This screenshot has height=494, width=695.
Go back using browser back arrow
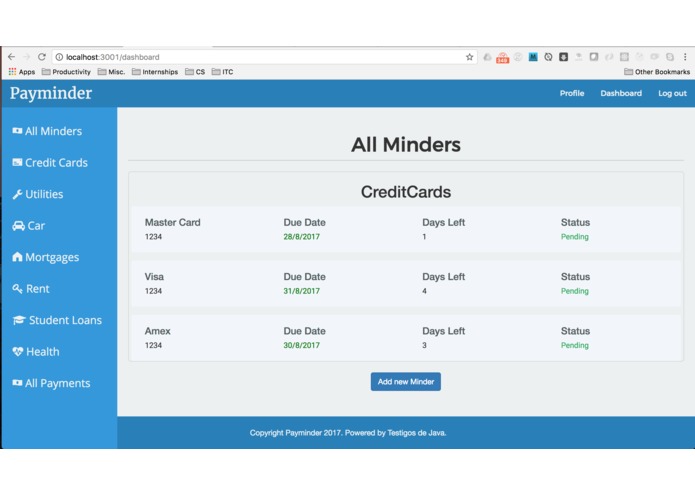pos(12,57)
